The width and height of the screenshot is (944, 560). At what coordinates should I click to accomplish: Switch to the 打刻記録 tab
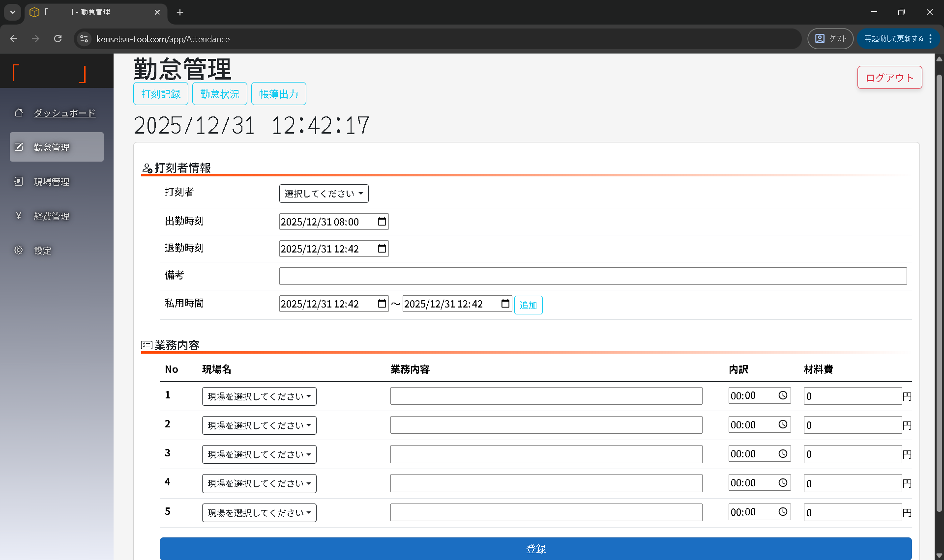click(x=160, y=93)
